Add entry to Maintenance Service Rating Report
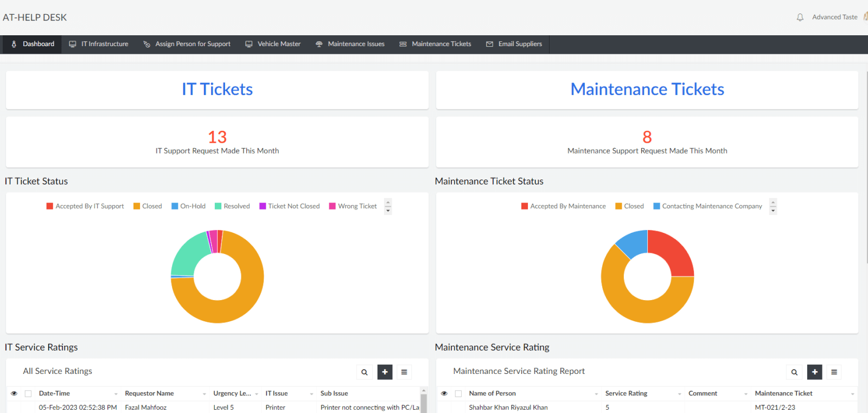The width and height of the screenshot is (868, 413). (x=814, y=372)
